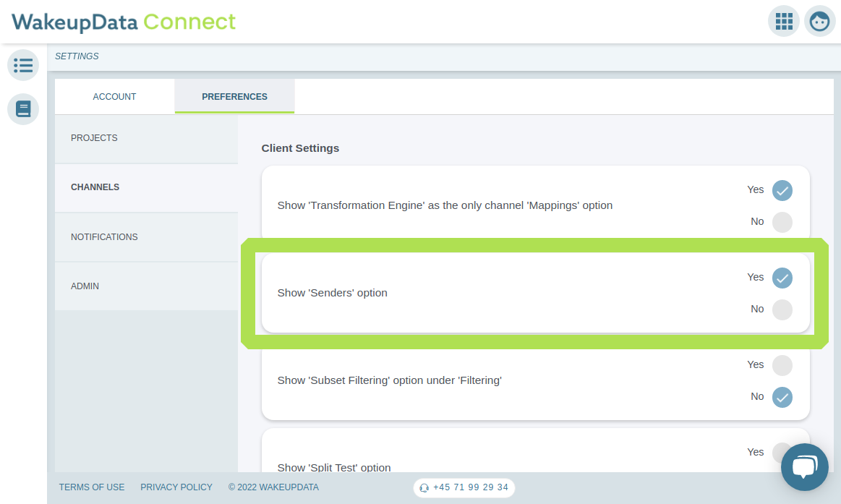The width and height of the screenshot is (841, 504).
Task: Click the Client Settings heading
Action: click(300, 148)
